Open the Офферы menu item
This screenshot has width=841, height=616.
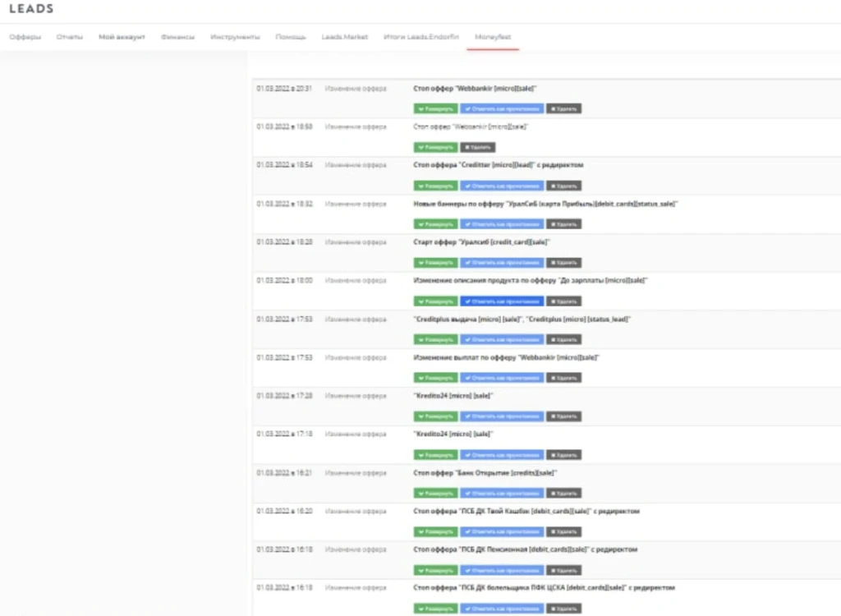tap(25, 37)
